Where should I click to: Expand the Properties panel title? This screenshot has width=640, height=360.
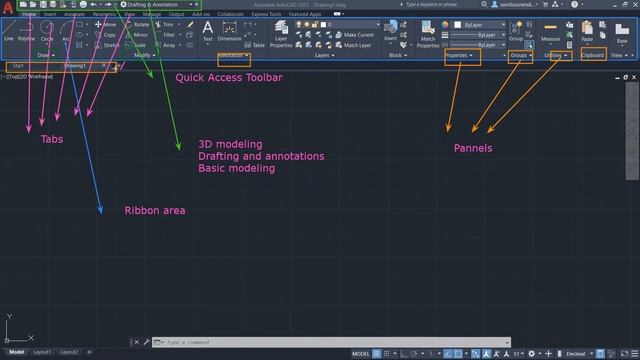(459, 55)
